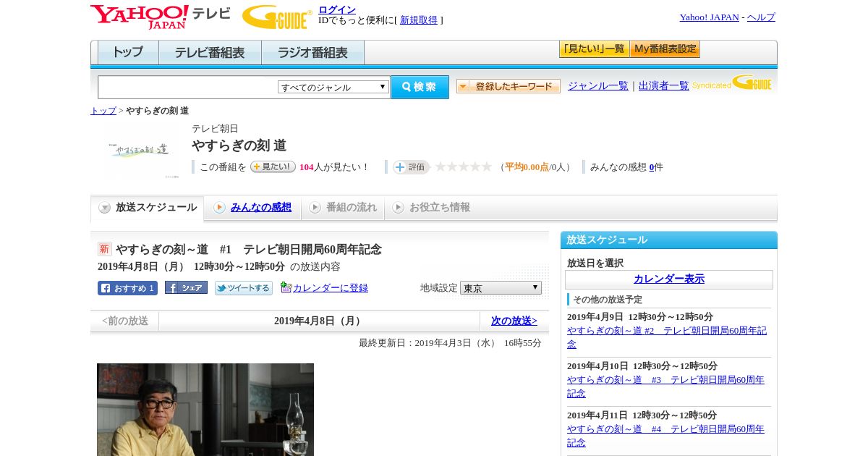Open やすらぎの刻～道 #4 broadcast link

point(665,436)
